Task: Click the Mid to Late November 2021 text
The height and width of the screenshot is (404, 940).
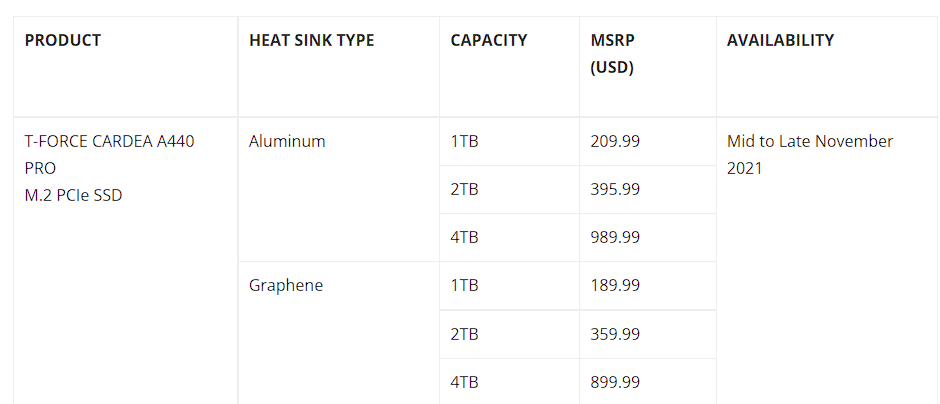Action: tap(810, 155)
